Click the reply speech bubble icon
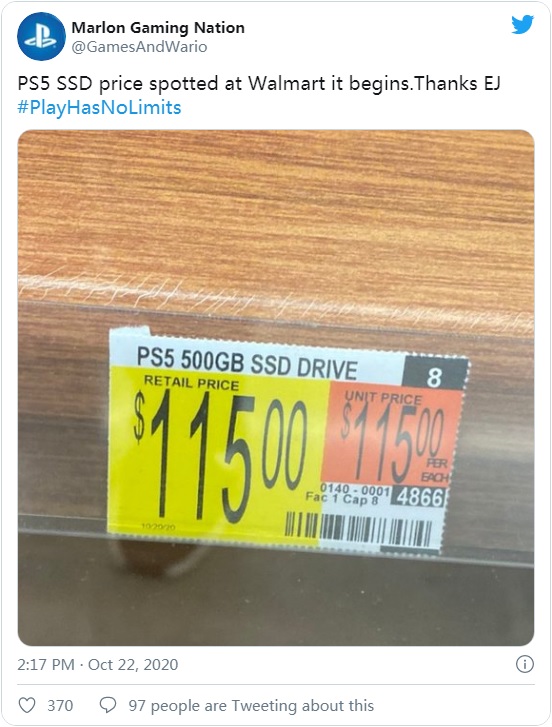Image resolution: width=552 pixels, height=727 pixels. 108,705
